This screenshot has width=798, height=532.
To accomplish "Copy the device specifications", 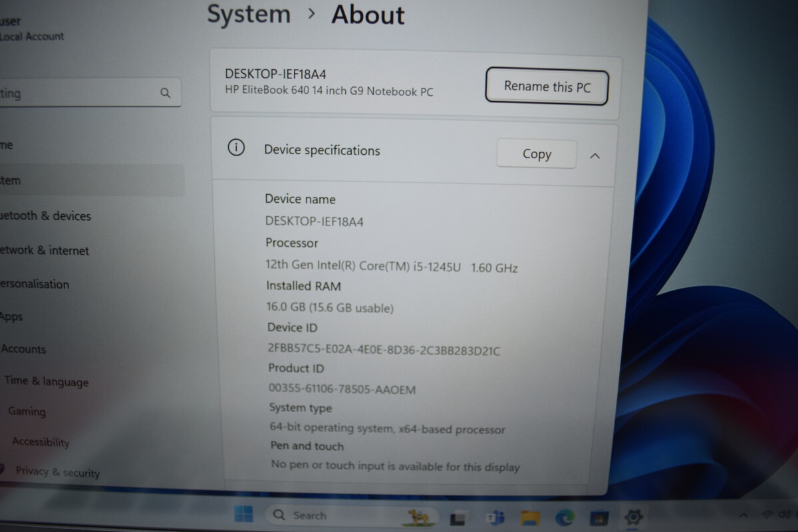I will coord(537,154).
